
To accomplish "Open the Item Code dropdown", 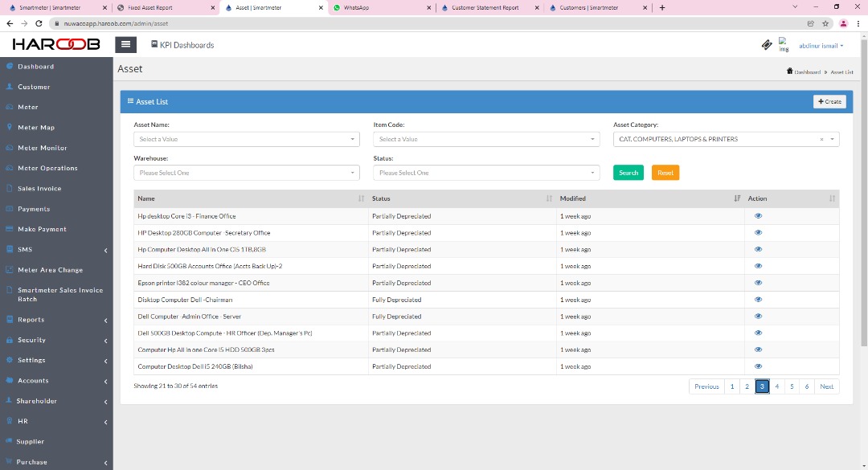I will pos(486,139).
